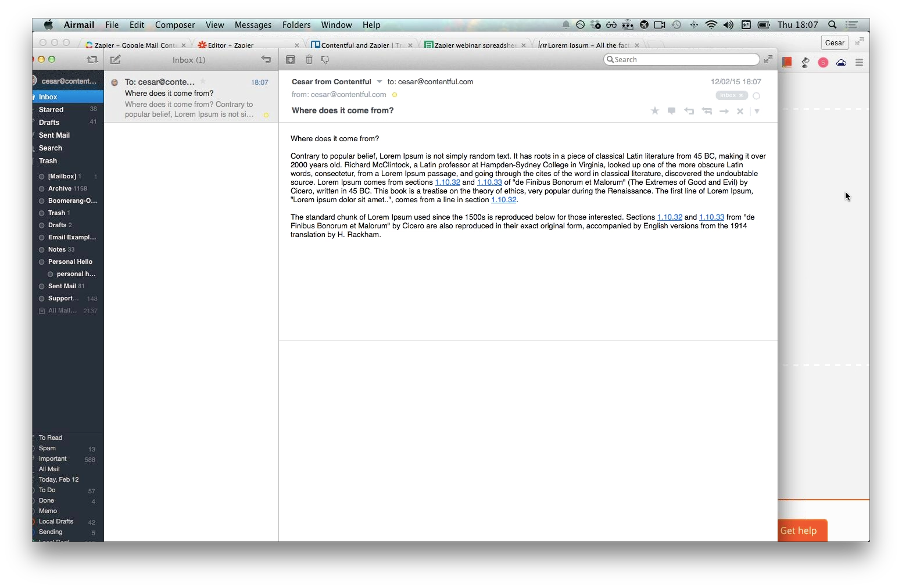The image size is (902, 588).
Task: Open the top Trash folder in the sidebar
Action: (68, 161)
